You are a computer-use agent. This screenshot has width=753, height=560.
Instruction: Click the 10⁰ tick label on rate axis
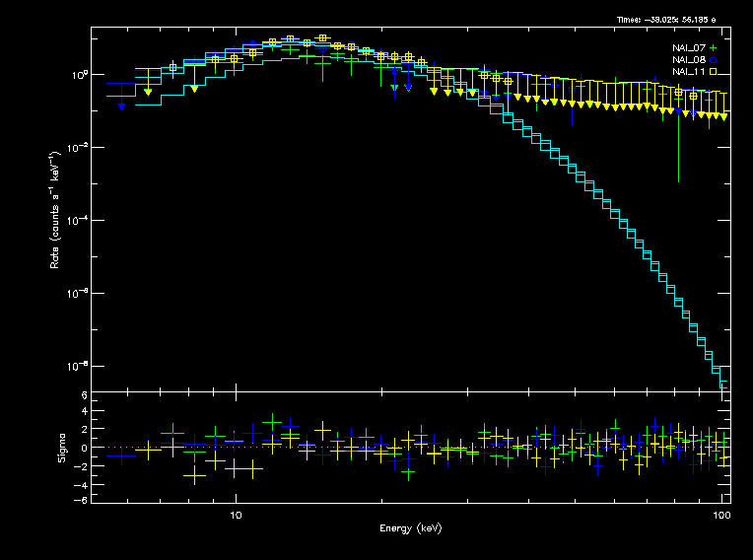pos(80,75)
